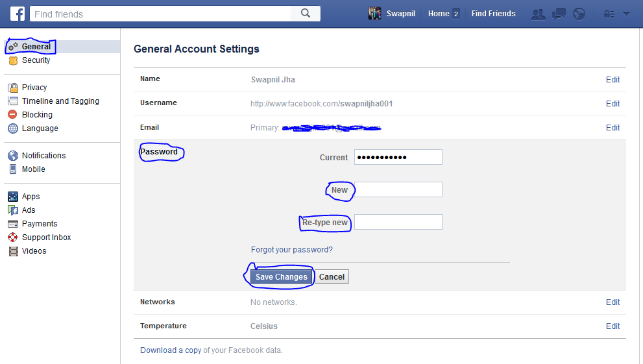Viewport: 643px width, 364px height.
Task: Expand the account menu arrow
Action: coord(626,14)
